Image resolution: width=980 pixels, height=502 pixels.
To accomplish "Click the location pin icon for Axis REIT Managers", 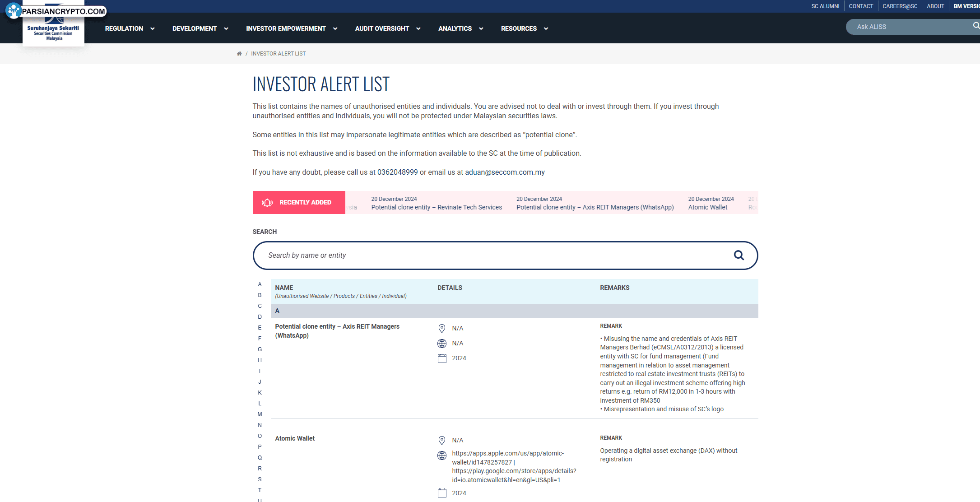I will 442,329.
